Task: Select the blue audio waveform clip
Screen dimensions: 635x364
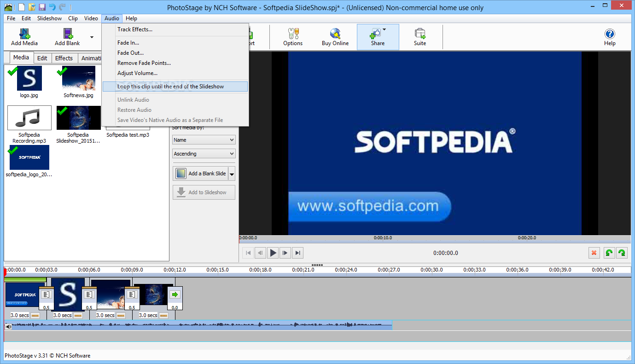Action: [x=198, y=325]
